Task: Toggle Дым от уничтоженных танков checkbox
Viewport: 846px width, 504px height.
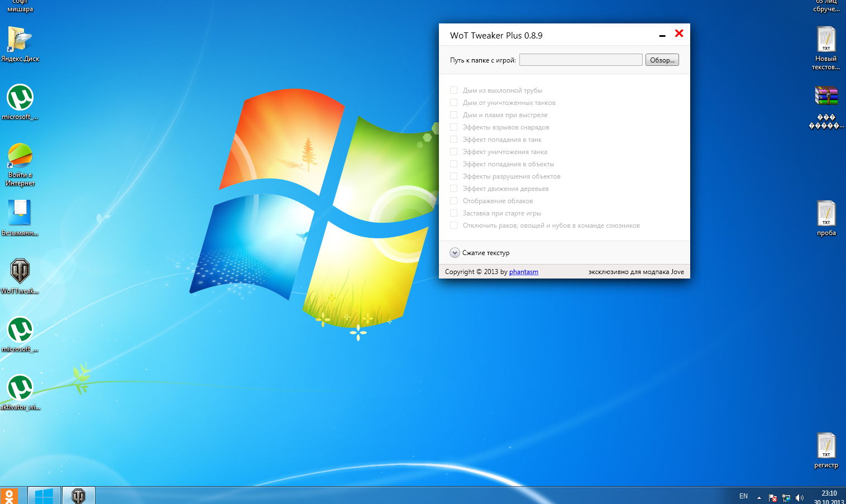Action: tap(453, 103)
